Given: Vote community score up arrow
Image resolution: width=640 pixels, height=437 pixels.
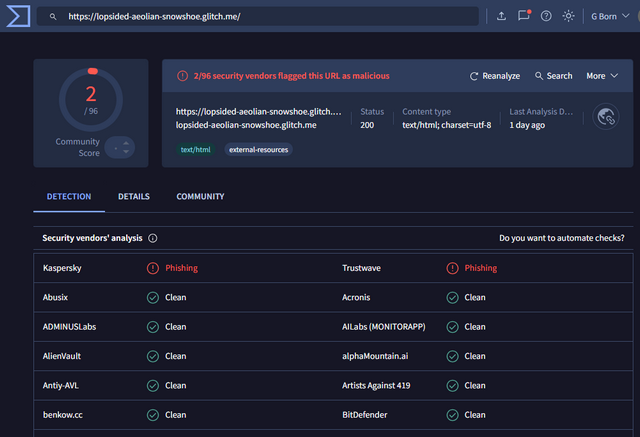Looking at the screenshot, I should pyautogui.click(x=126, y=143).
